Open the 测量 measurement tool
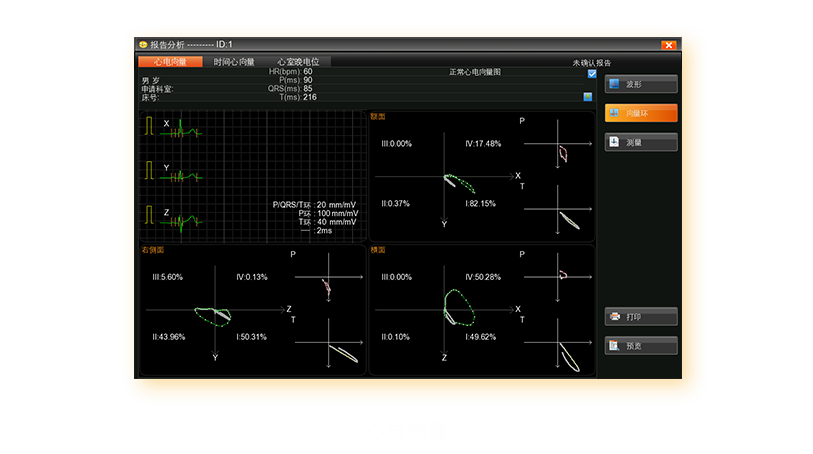813x454 pixels. pos(641,142)
